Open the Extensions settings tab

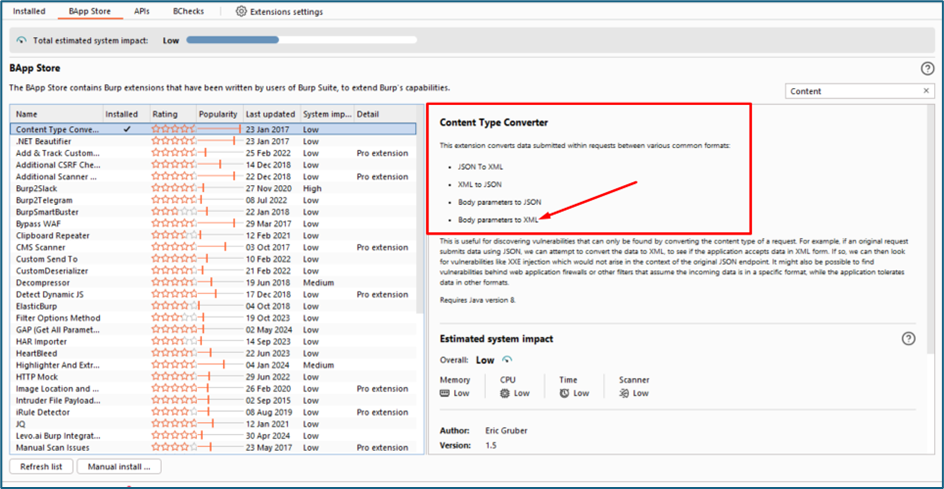[279, 11]
